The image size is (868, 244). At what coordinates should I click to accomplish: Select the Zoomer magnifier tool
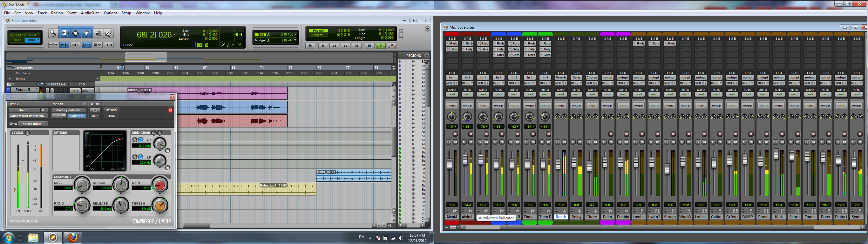(53, 33)
